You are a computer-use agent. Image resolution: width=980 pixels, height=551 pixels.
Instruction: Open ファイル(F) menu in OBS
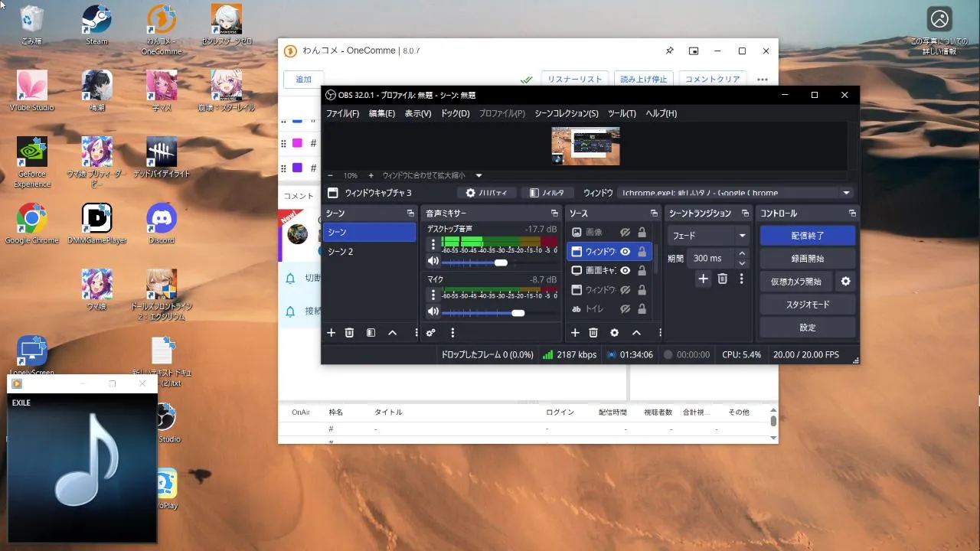(342, 113)
